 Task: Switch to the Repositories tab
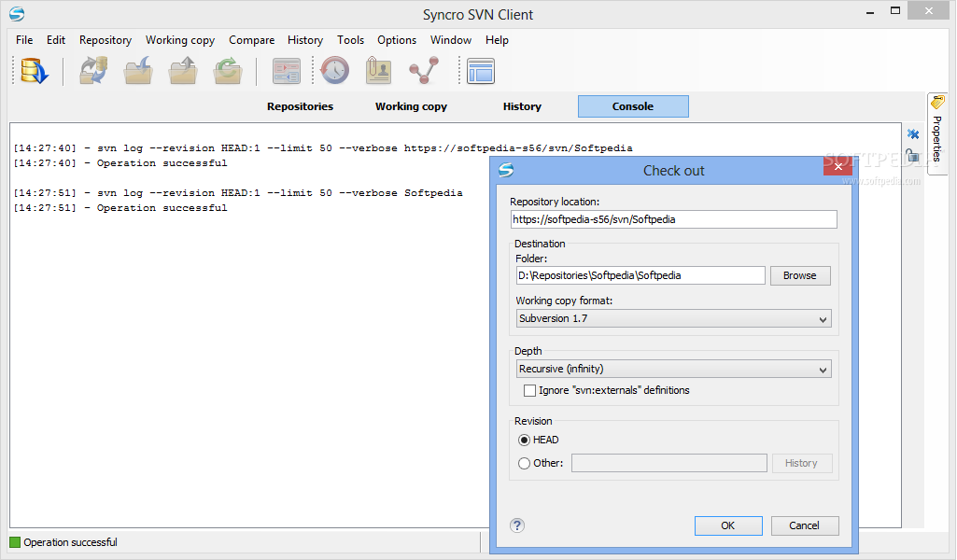coord(301,106)
